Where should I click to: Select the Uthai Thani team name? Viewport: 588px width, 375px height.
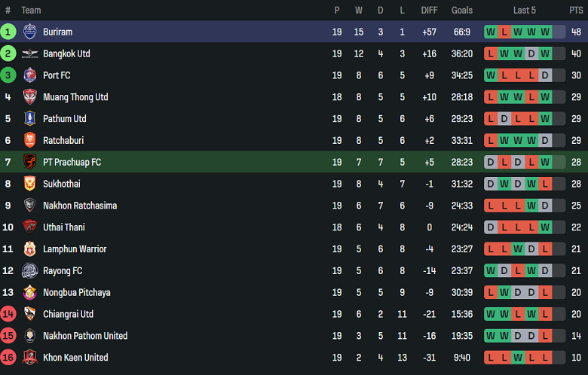(64, 227)
